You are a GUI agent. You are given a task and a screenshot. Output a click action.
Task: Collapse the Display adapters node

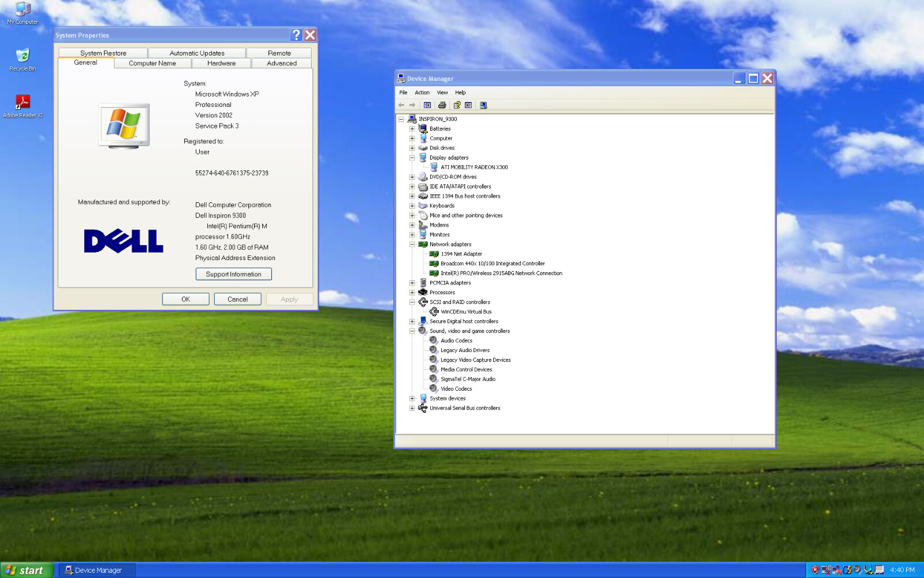[412, 158]
